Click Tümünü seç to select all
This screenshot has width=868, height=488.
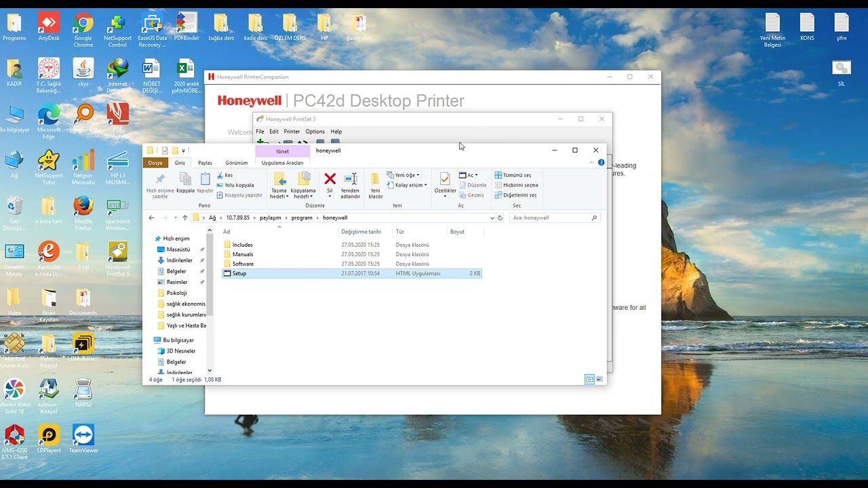(513, 175)
